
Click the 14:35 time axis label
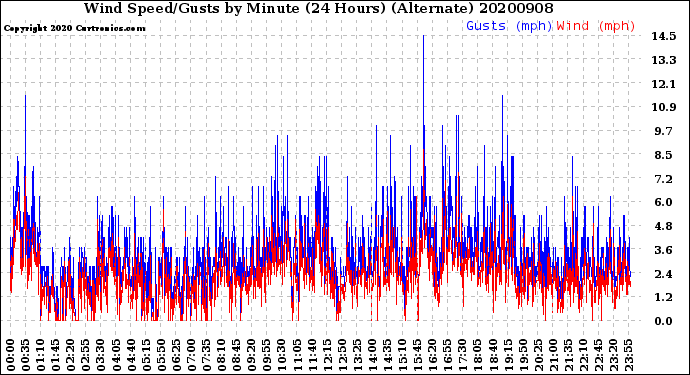pos(387,355)
